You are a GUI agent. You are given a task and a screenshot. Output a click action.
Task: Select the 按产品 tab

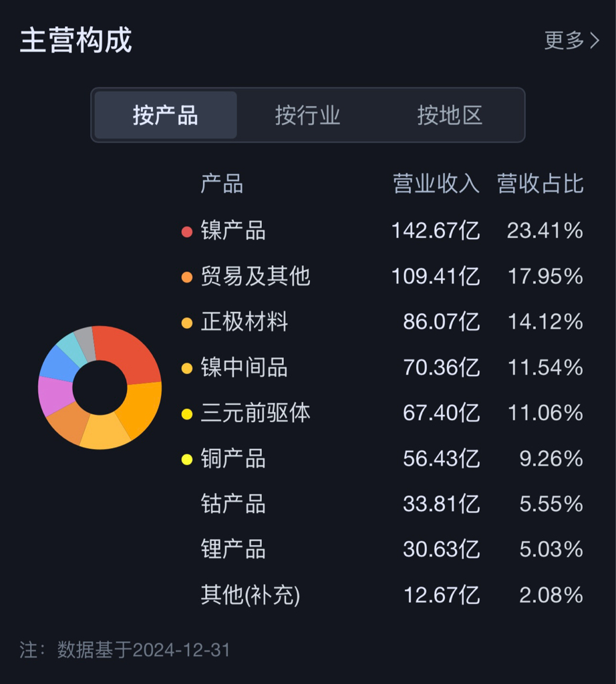click(166, 115)
